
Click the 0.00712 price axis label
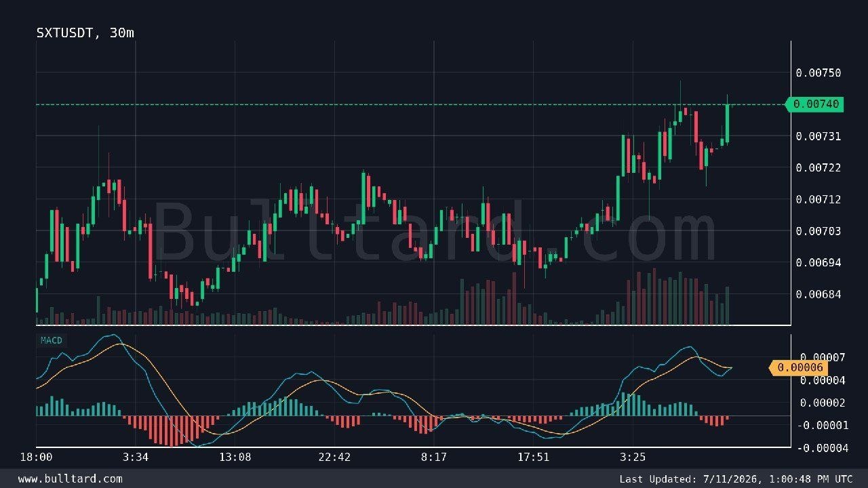point(818,199)
